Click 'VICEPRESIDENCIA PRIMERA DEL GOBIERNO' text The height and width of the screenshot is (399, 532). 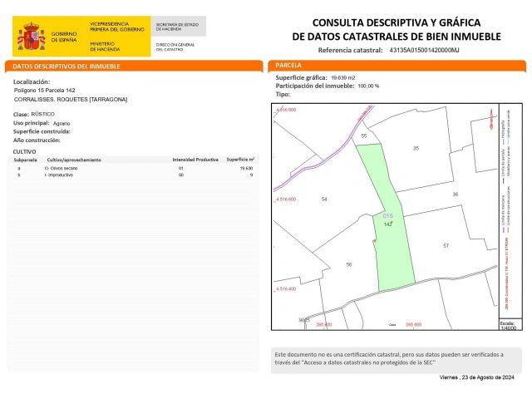(x=117, y=27)
